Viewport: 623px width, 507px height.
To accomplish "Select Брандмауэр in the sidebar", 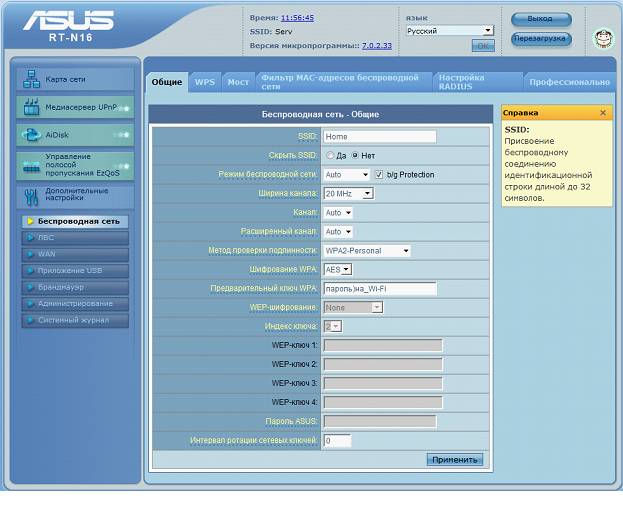I will pyautogui.click(x=75, y=287).
